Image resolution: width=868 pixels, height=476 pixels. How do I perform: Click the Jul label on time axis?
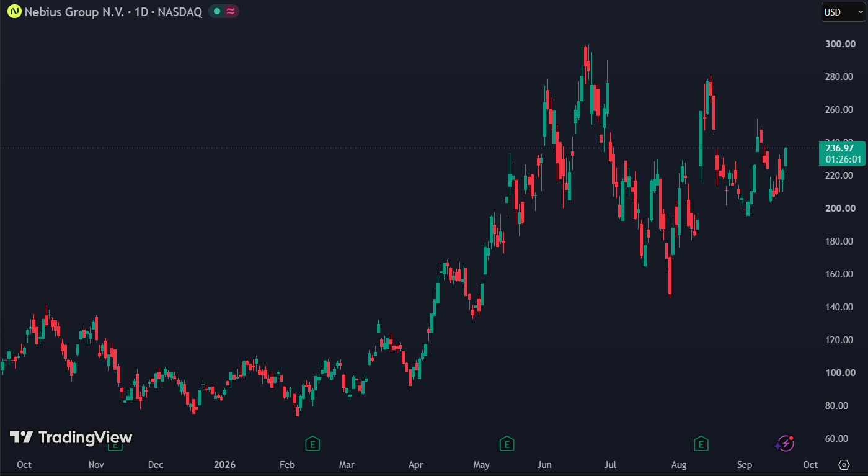[x=610, y=465]
